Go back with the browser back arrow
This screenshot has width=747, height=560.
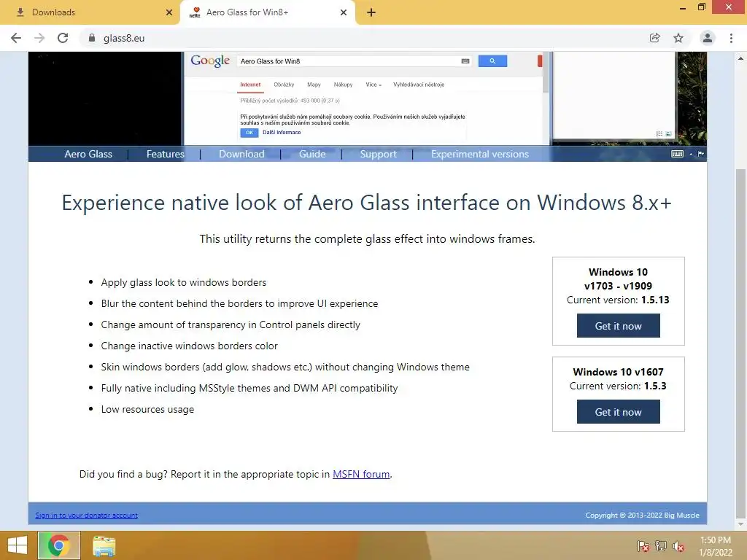click(16, 38)
